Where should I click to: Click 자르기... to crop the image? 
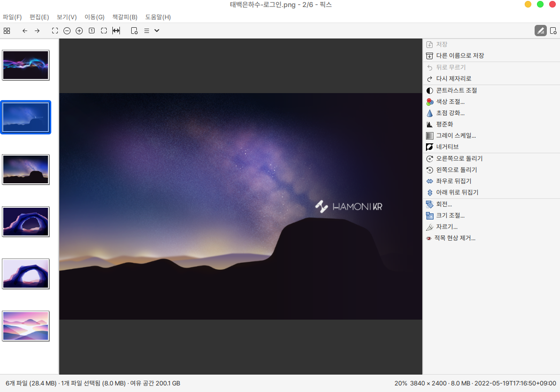pyautogui.click(x=446, y=227)
